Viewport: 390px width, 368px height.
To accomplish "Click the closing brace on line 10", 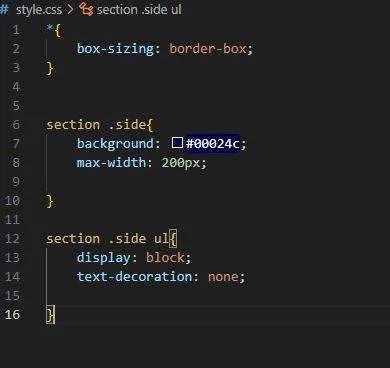I will coord(50,201).
